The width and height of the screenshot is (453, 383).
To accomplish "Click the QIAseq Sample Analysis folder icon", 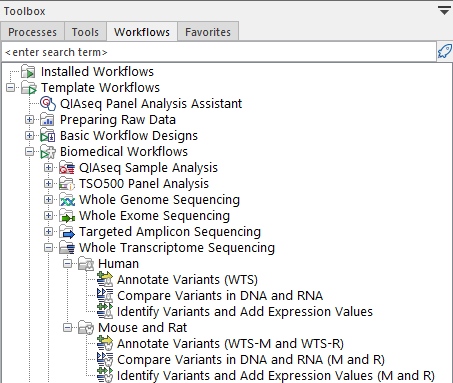I will [67, 168].
